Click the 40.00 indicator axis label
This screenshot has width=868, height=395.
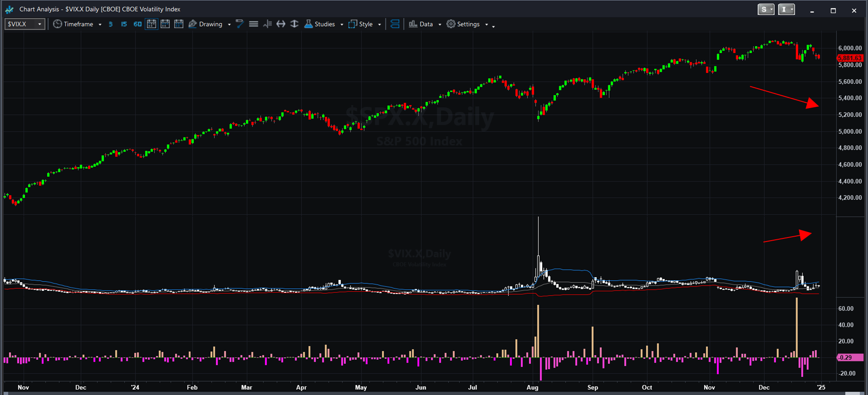[846, 325]
